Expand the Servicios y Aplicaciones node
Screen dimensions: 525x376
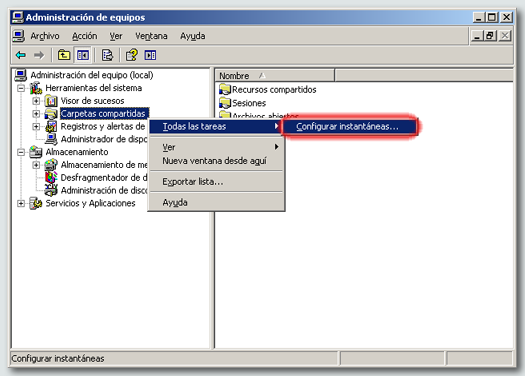[x=21, y=204]
